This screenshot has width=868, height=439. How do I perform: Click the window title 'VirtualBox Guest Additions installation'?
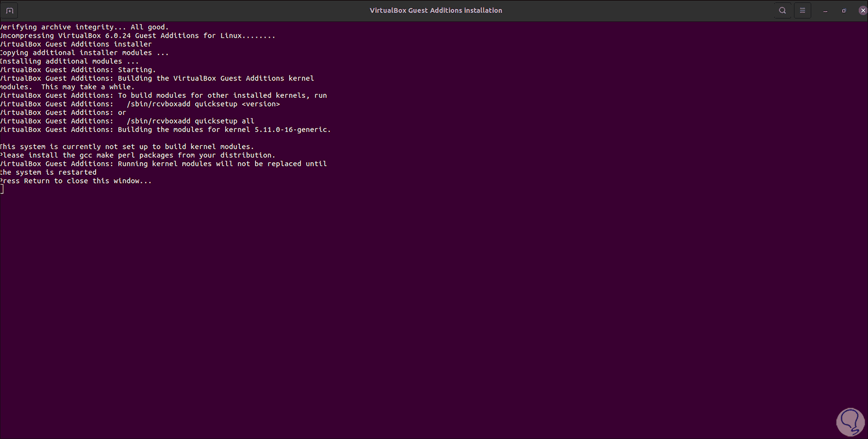point(436,10)
